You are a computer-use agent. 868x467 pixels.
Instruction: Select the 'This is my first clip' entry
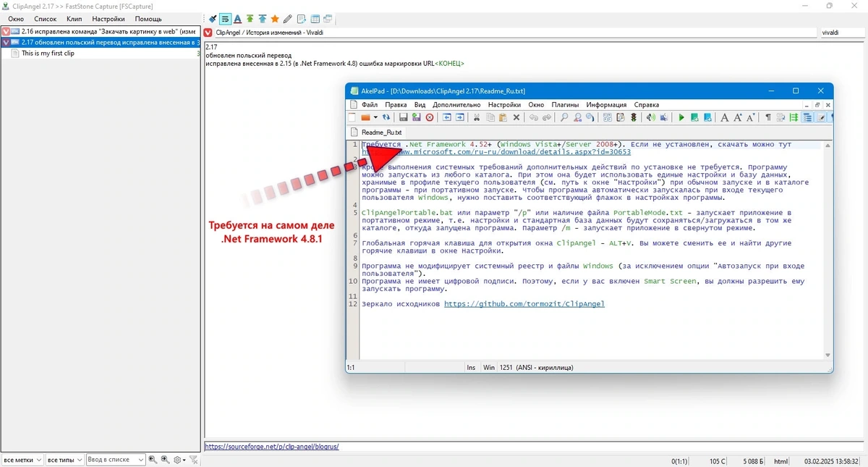pos(101,53)
